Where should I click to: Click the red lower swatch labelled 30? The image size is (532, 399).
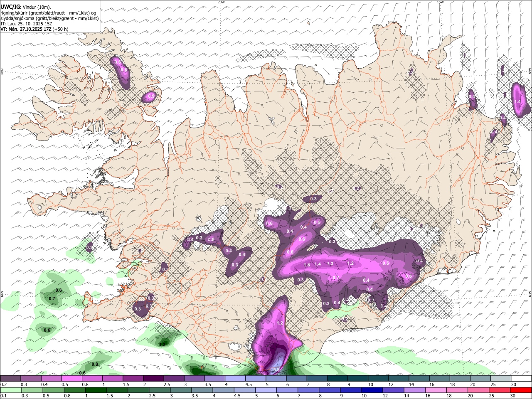[521, 390]
